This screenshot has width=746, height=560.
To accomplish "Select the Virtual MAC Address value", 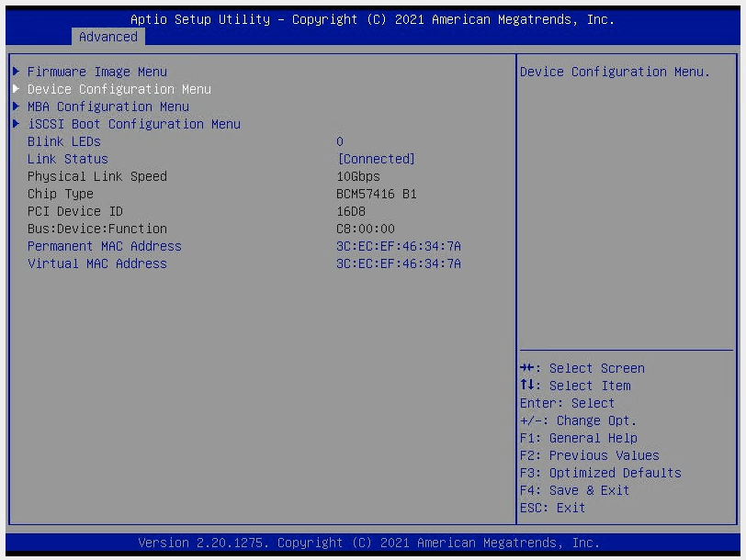I will (x=398, y=263).
